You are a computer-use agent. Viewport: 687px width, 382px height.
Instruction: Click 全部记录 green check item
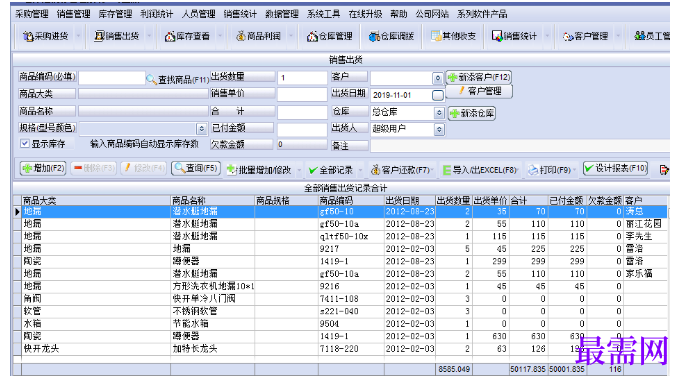pos(330,170)
